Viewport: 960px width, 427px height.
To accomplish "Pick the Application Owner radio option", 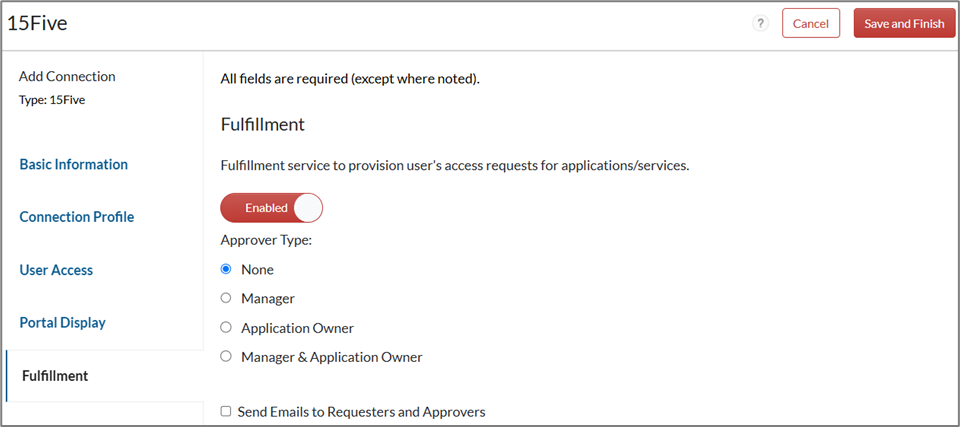I will click(x=226, y=327).
